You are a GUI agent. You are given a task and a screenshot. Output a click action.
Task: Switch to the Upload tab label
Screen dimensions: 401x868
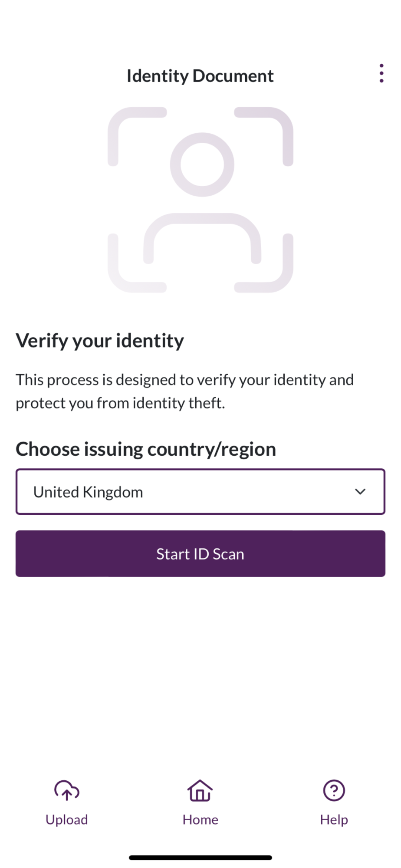[x=66, y=819]
